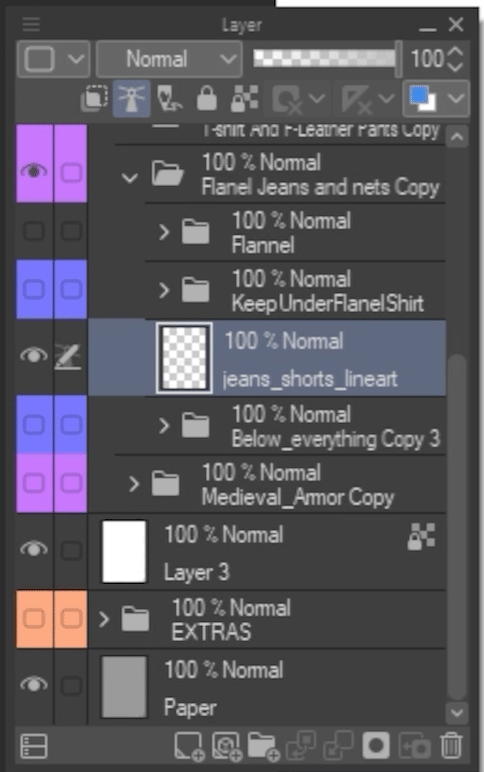Click New Vector Layer icon
This screenshot has width=484, height=772.
[x=226, y=745]
